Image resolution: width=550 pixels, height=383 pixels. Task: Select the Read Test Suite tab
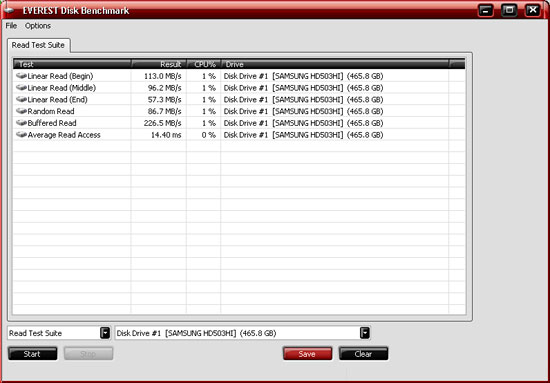pyautogui.click(x=38, y=45)
